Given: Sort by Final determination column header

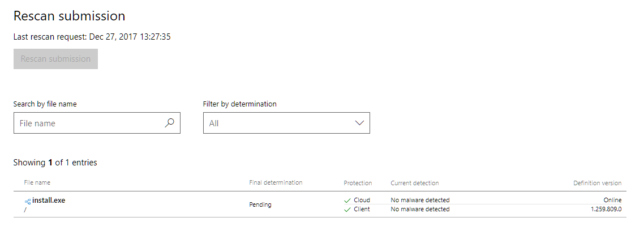Looking at the screenshot, I should point(276,182).
